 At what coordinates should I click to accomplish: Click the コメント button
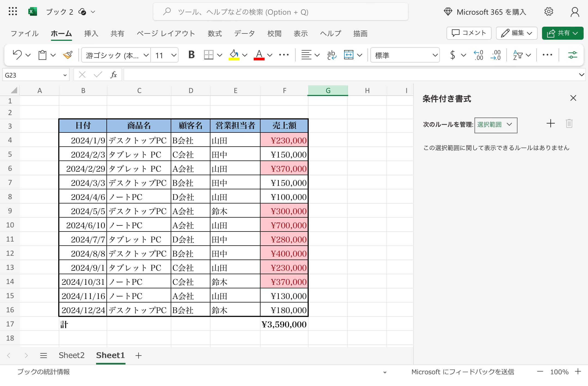click(x=469, y=33)
